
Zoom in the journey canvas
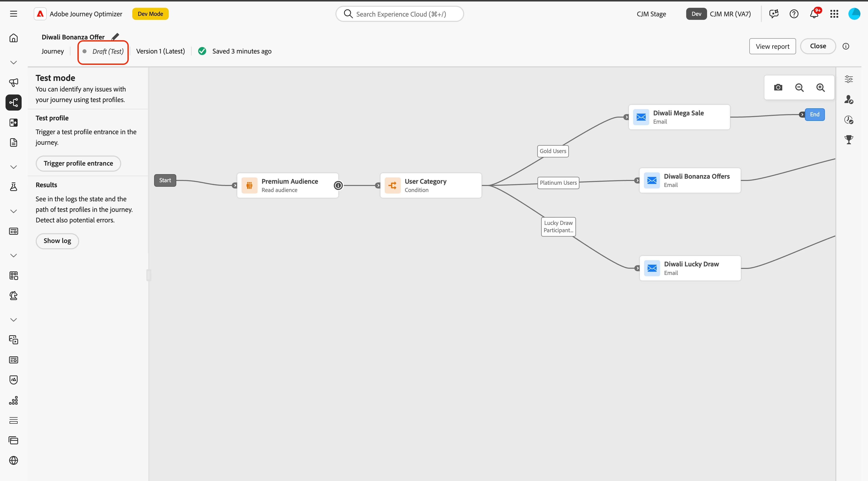[820, 87]
